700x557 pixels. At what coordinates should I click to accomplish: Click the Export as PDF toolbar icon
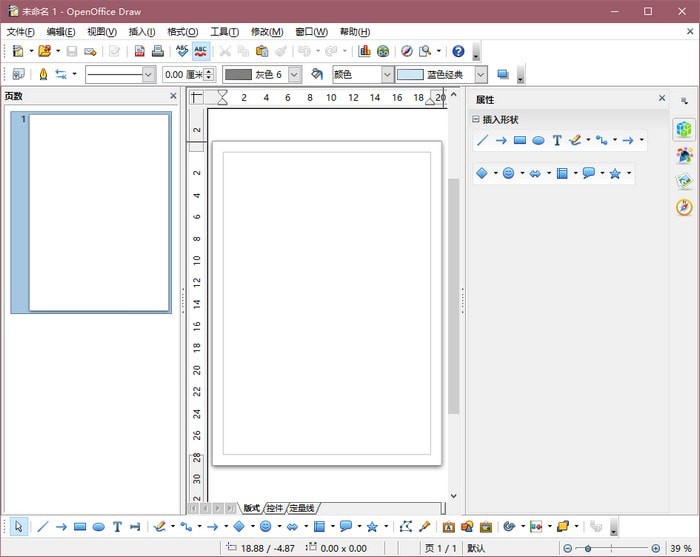point(139,51)
